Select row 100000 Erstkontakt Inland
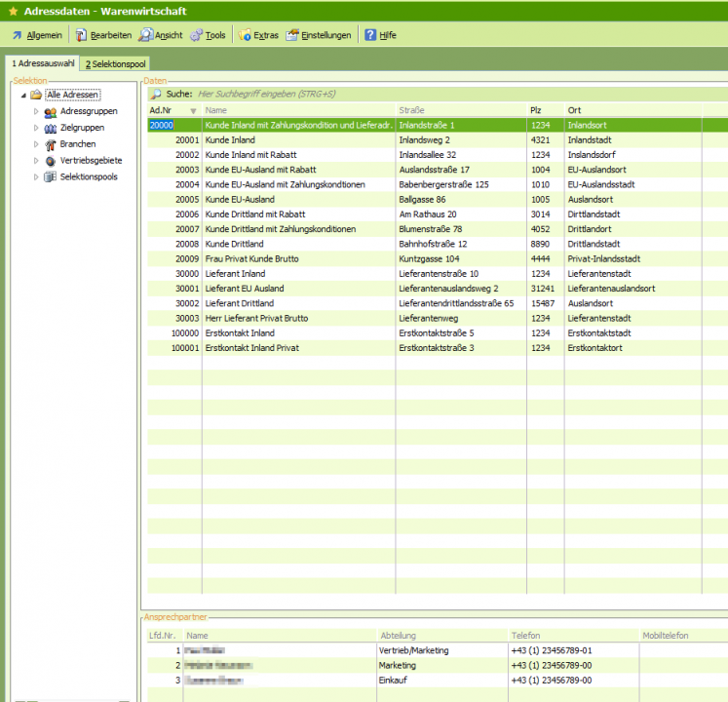 click(438, 333)
